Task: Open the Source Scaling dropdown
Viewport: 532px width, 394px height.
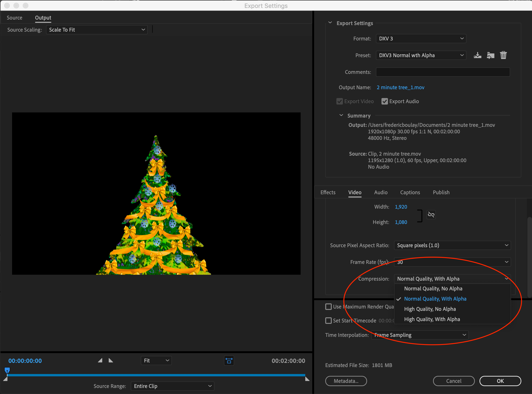Action: coord(97,30)
